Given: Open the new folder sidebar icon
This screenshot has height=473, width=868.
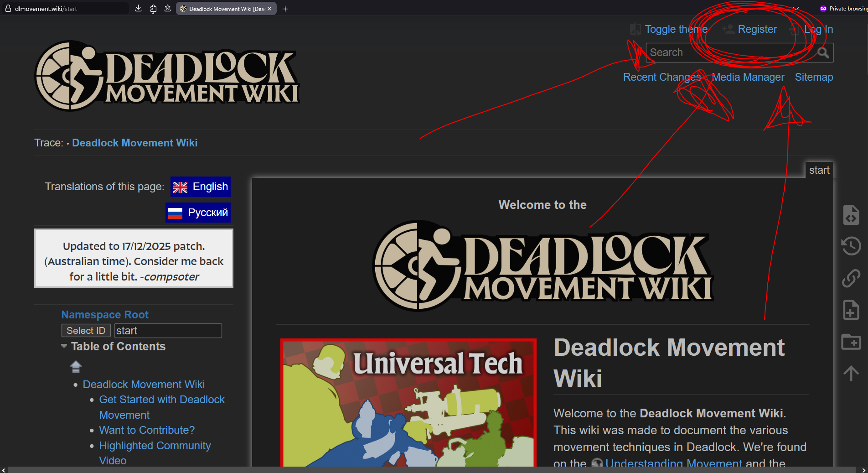Looking at the screenshot, I should coord(851,343).
